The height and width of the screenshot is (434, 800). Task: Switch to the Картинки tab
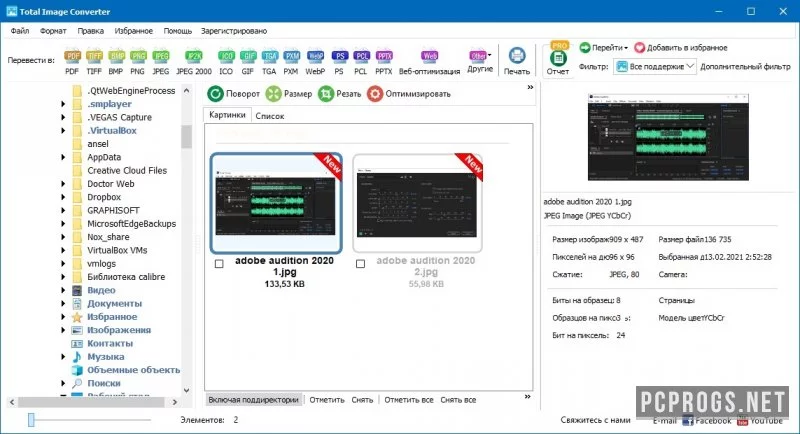pyautogui.click(x=227, y=115)
